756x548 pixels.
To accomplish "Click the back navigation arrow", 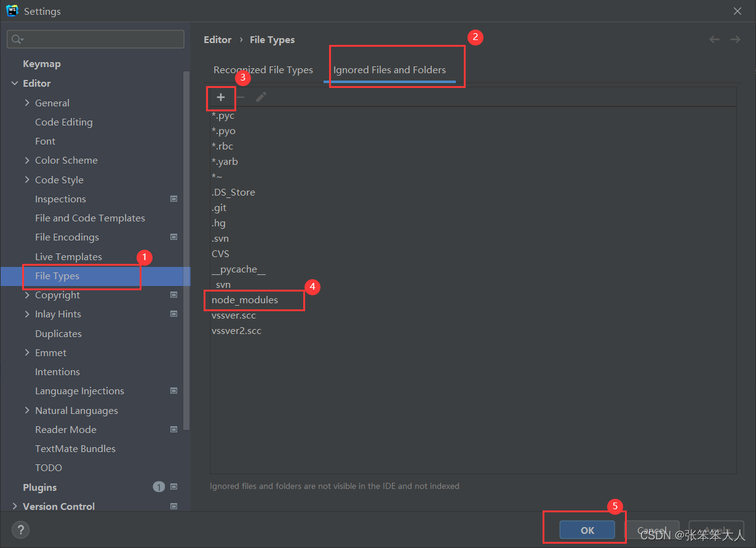I will coord(714,39).
